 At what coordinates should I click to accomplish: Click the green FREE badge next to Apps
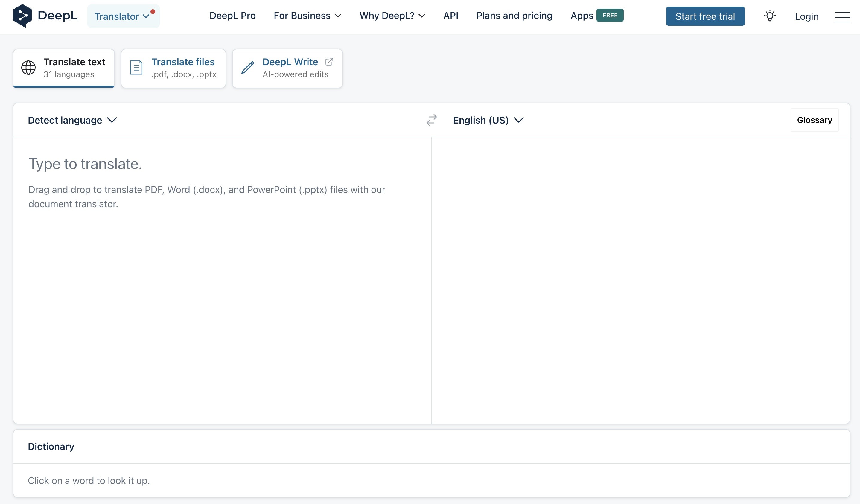tap(610, 15)
